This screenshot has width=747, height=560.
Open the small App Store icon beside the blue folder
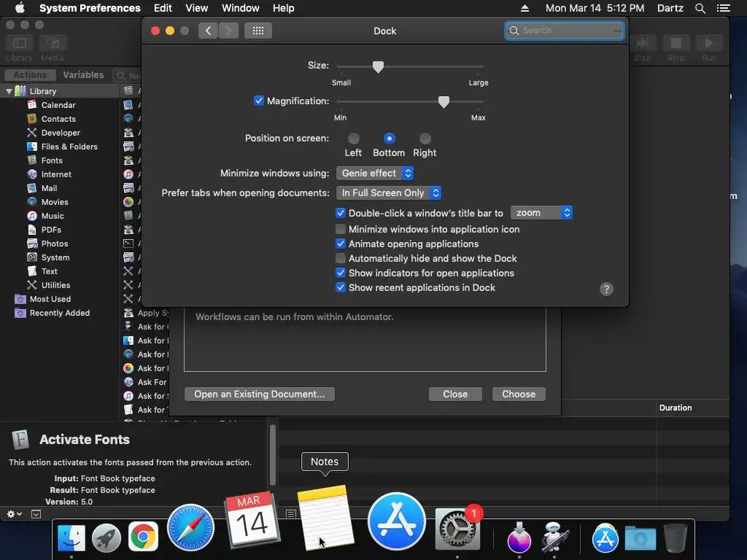point(605,538)
